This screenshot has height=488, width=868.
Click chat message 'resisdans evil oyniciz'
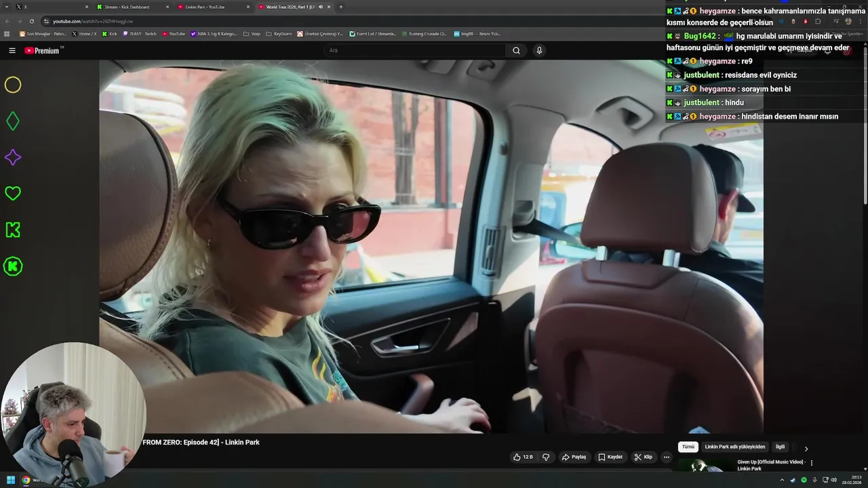tap(761, 75)
